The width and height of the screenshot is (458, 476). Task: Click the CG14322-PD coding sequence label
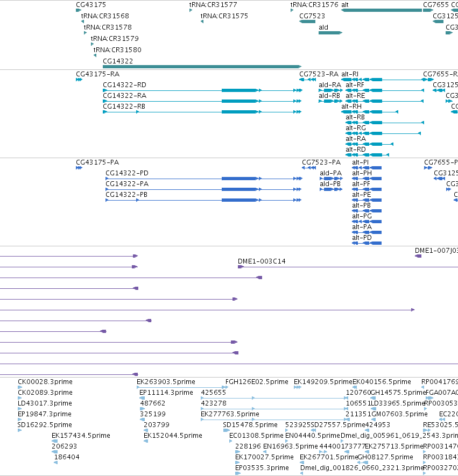127,173
